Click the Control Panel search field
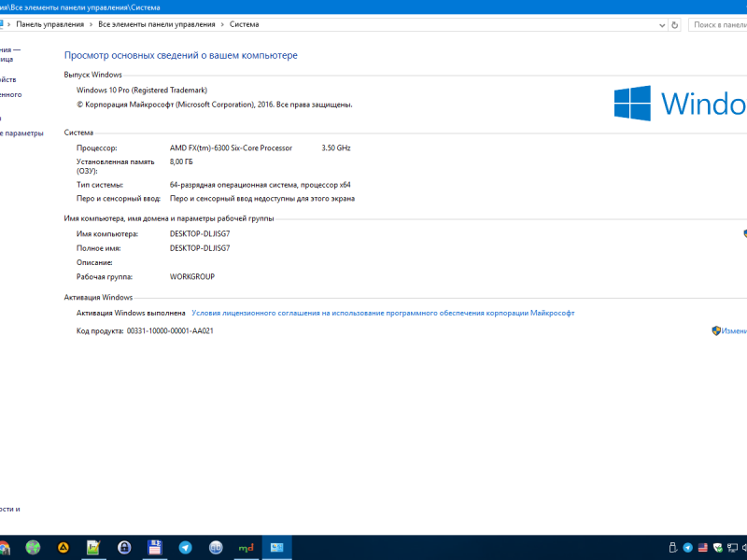747x560 pixels. point(717,25)
